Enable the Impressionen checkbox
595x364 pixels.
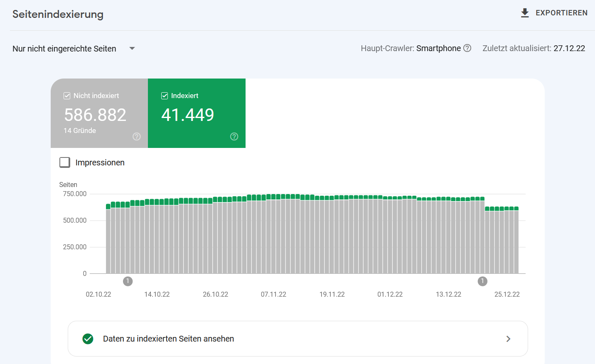point(65,162)
